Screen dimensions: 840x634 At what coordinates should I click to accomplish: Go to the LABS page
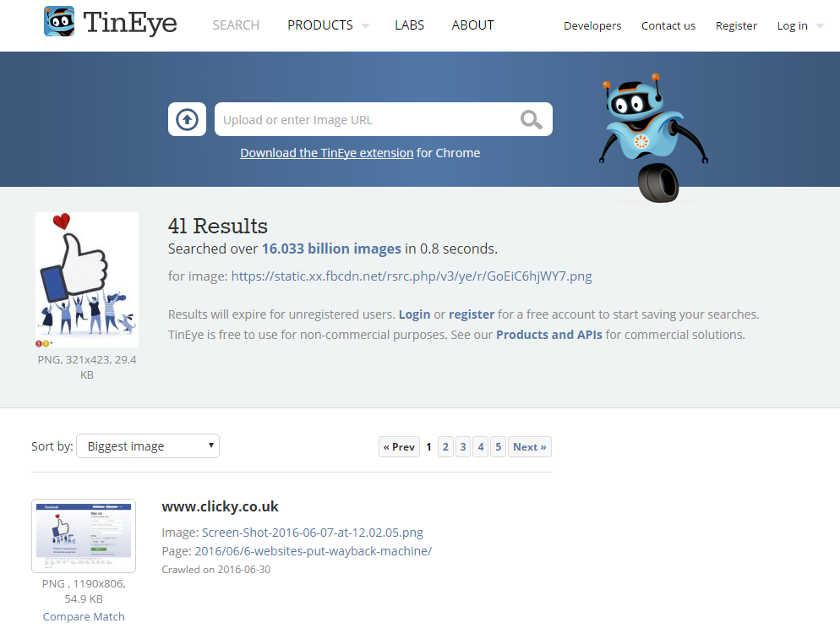click(410, 25)
